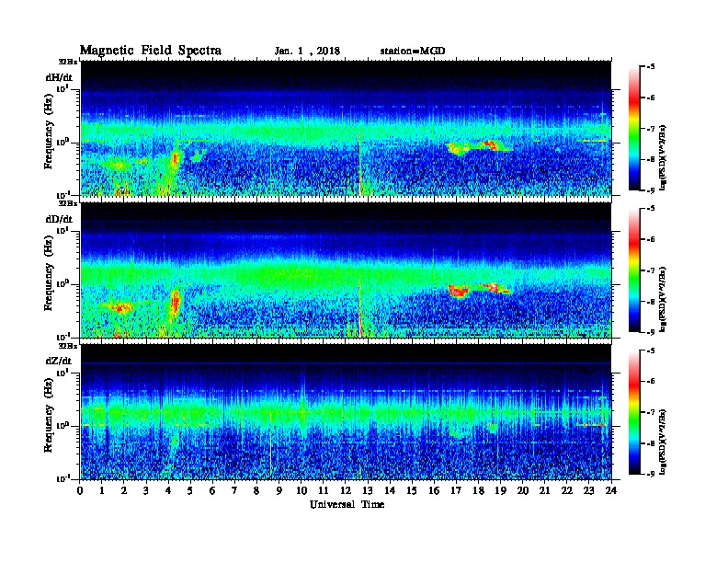Click the -9 label on dZ/dt color bar
Screen dimensions: 728x563
pos(650,474)
